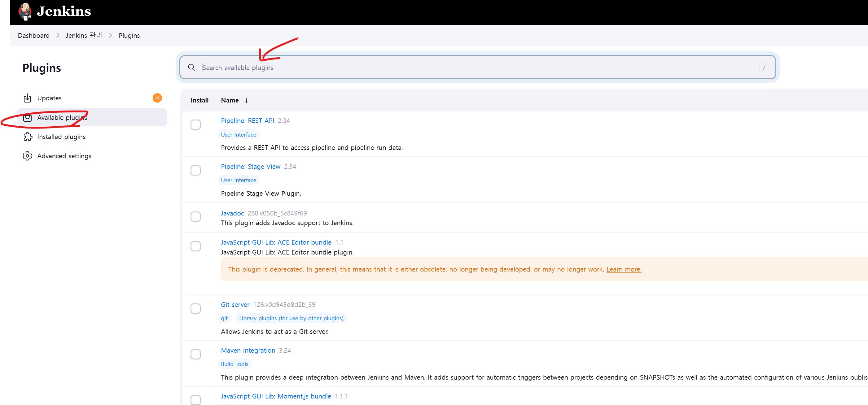Click the slash shortcut hint in search box
The width and height of the screenshot is (868, 405).
[764, 67]
